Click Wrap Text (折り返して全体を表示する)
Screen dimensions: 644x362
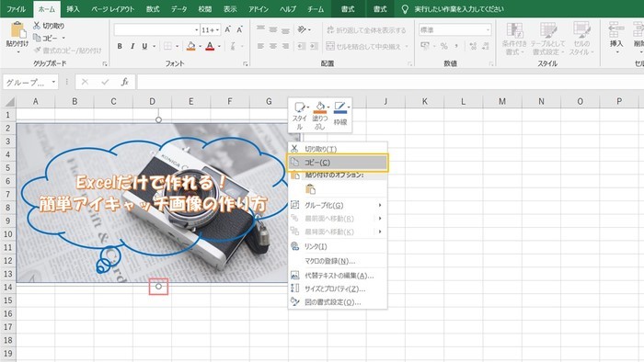coord(366,30)
